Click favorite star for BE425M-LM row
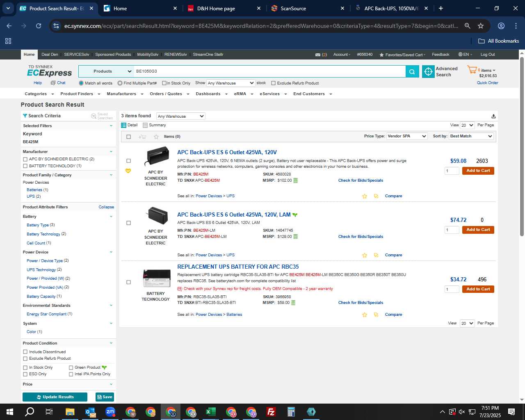 (365, 255)
